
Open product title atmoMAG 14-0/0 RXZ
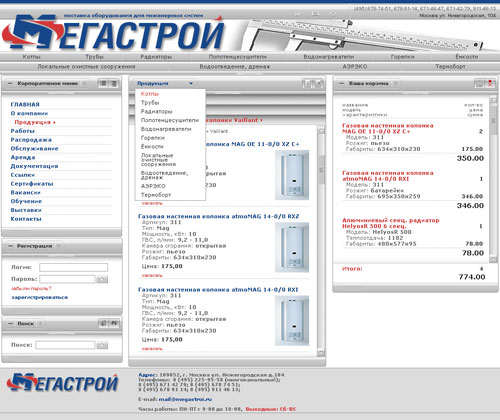click(x=219, y=216)
